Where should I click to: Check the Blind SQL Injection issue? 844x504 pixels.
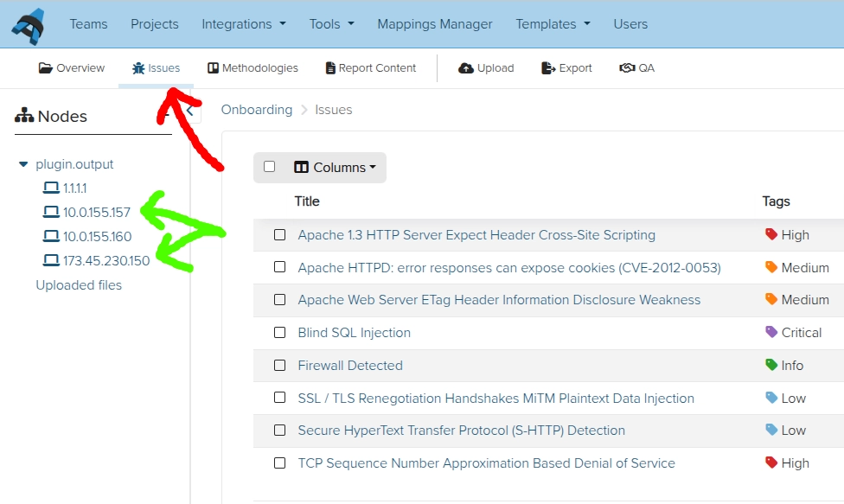tap(280, 333)
